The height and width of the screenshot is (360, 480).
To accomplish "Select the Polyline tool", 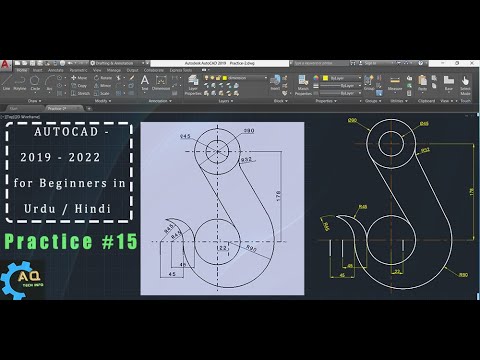I will [x=20, y=83].
